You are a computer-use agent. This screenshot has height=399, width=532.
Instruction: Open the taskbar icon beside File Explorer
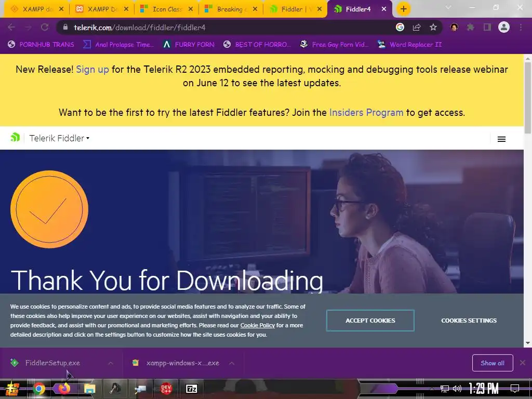click(x=115, y=389)
